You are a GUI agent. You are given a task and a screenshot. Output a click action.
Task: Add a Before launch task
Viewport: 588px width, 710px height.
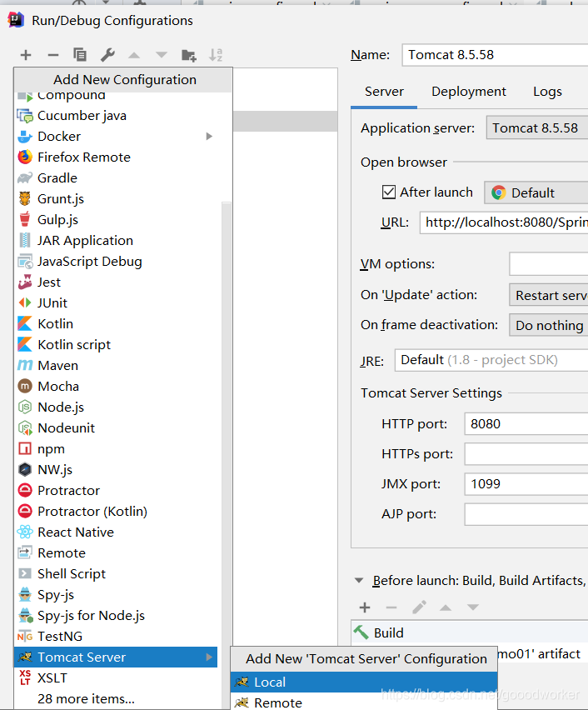tap(365, 607)
